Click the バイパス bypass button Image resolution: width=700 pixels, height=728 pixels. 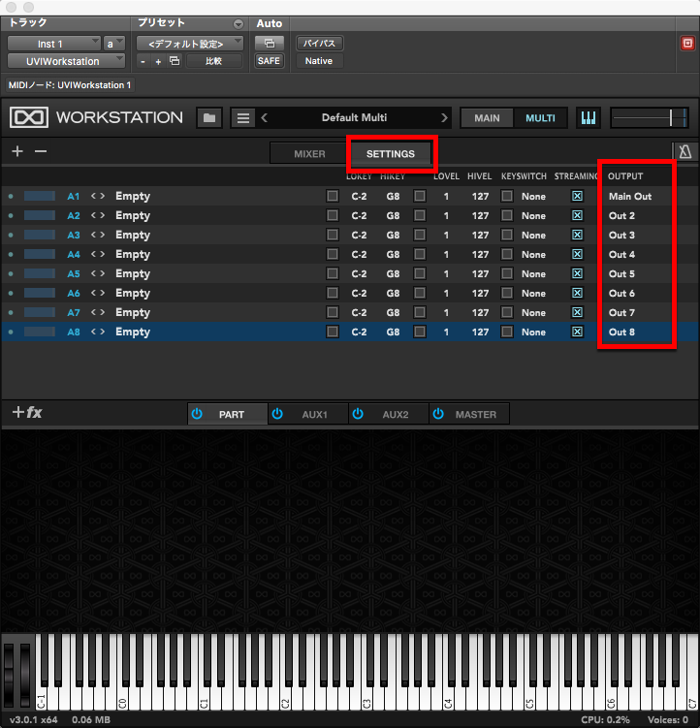[319, 44]
